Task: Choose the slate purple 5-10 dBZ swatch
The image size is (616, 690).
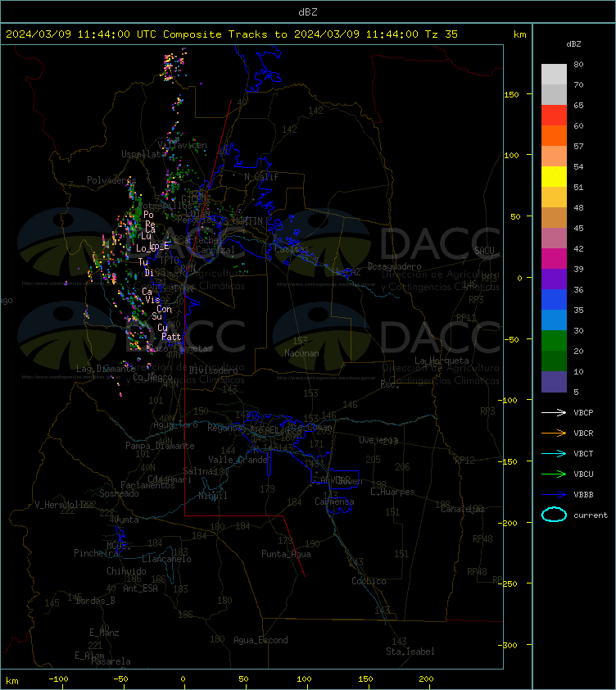Action: coord(554,382)
